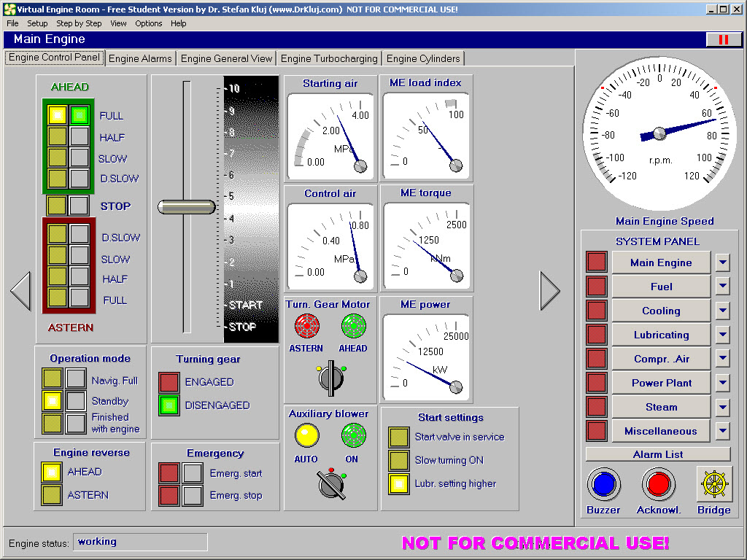This screenshot has width=747, height=560.
Task: Click the Auxiliary blower AUTO yellow lamp
Action: [306, 436]
